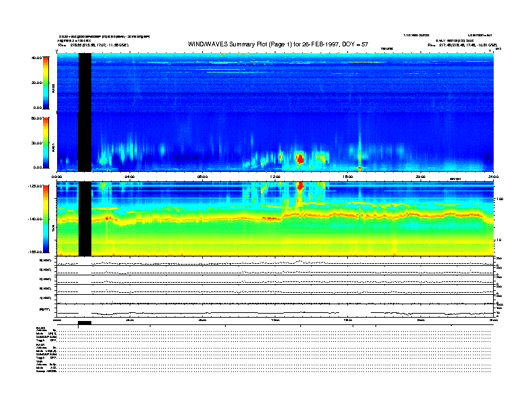Click the red emission streak in RAD2 panel near 08:00

[x=230, y=62]
